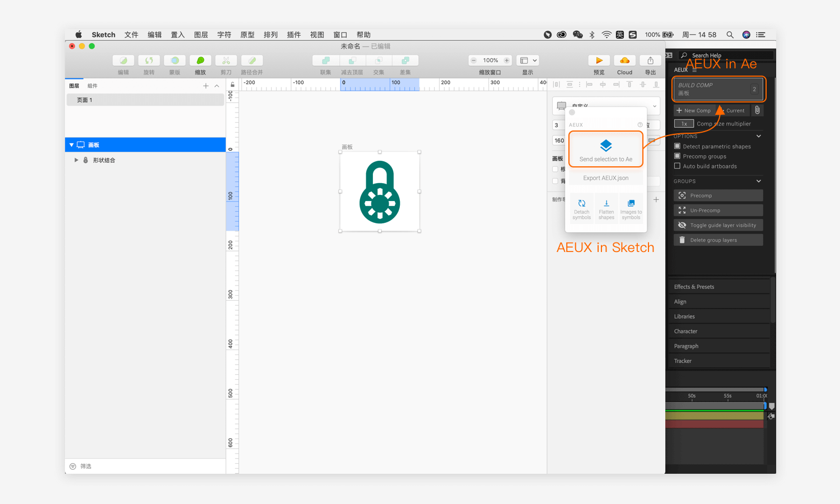Collapse the pages list chevron
Viewport: 840px width, 504px height.
[x=217, y=86]
